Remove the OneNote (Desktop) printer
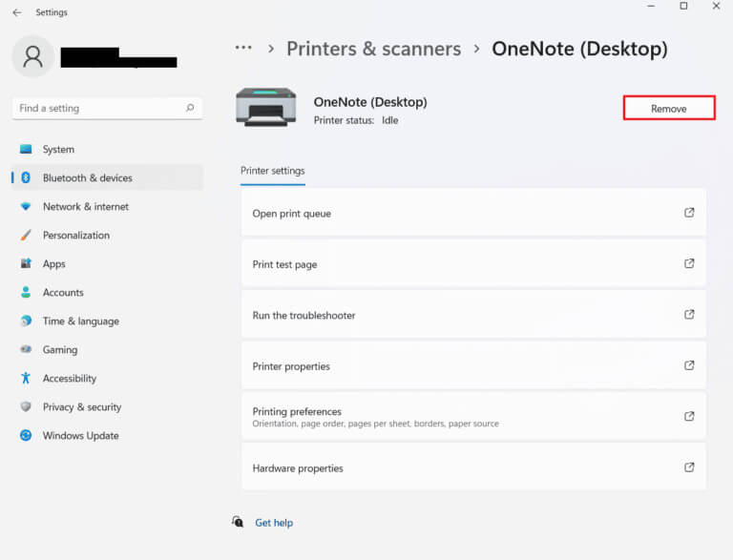Image resolution: width=733 pixels, height=560 pixels. coord(669,108)
